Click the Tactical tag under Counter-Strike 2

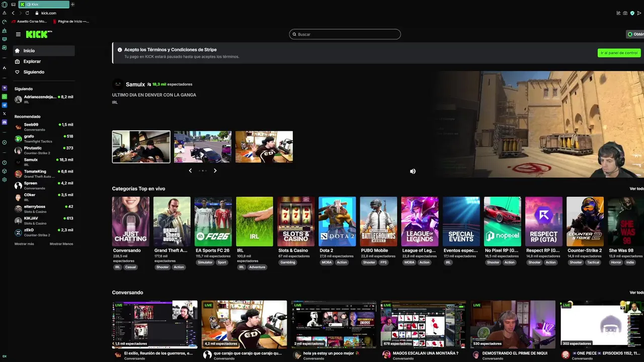tap(593, 262)
